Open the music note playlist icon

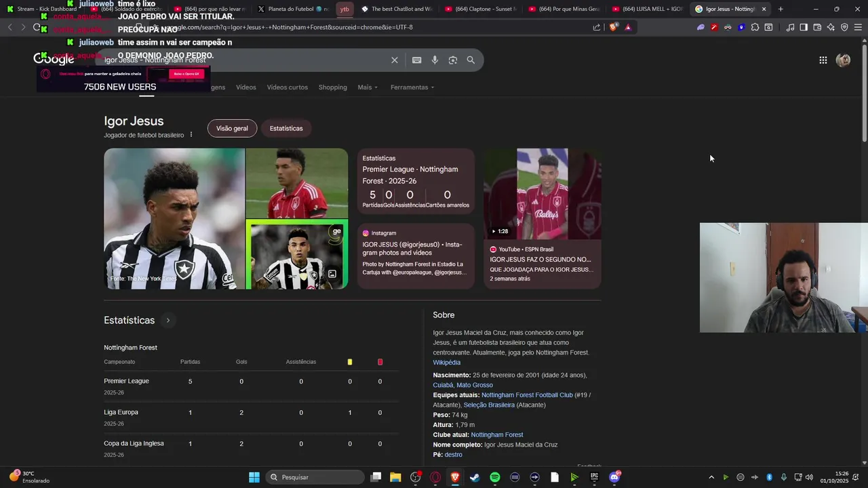[x=790, y=27]
